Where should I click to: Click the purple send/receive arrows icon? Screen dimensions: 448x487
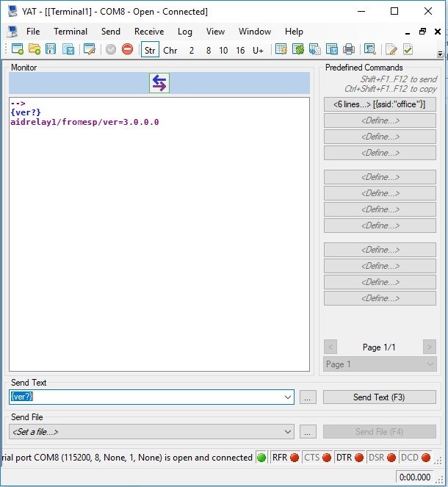[x=159, y=83]
